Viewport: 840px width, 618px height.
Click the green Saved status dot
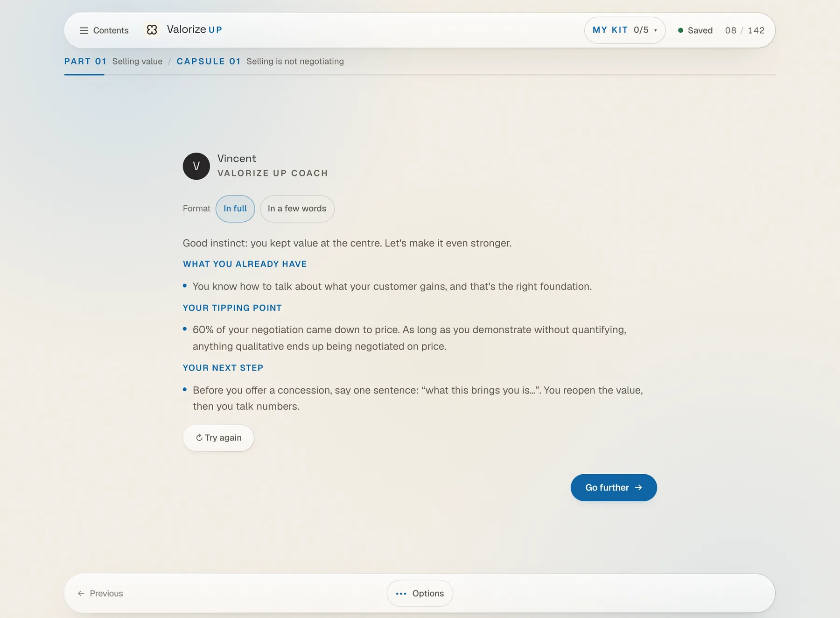pos(680,30)
